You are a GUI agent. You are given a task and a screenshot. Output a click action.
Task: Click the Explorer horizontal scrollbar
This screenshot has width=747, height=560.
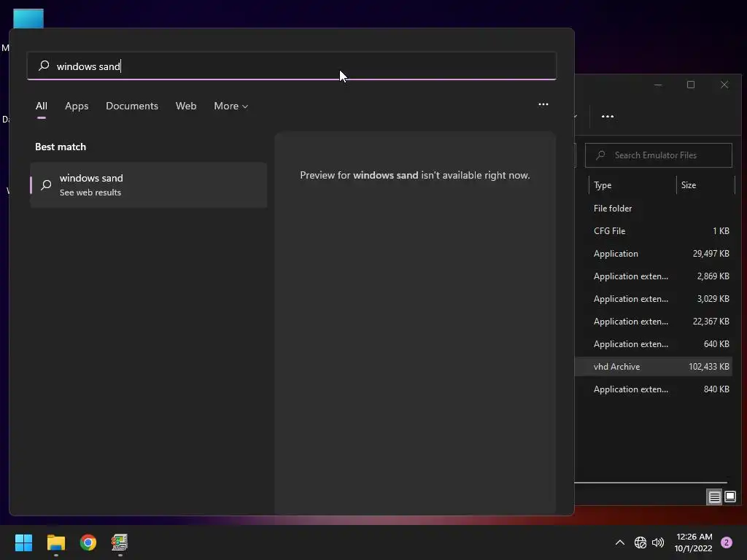(651, 483)
